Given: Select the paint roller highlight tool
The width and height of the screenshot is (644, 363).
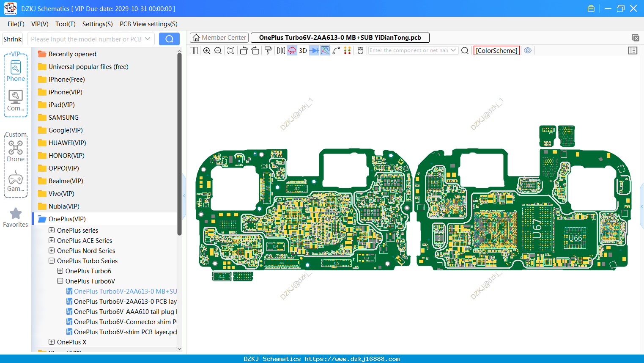Looking at the screenshot, I should 268,51.
